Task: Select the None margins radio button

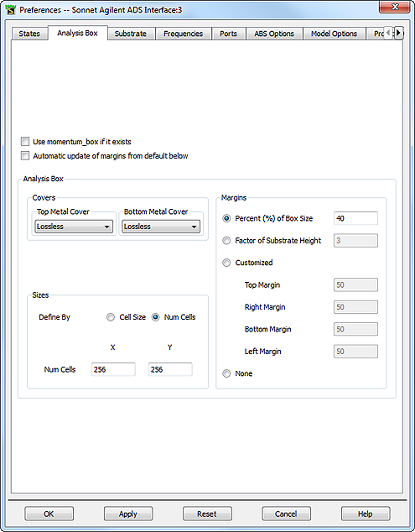Action: (x=226, y=373)
